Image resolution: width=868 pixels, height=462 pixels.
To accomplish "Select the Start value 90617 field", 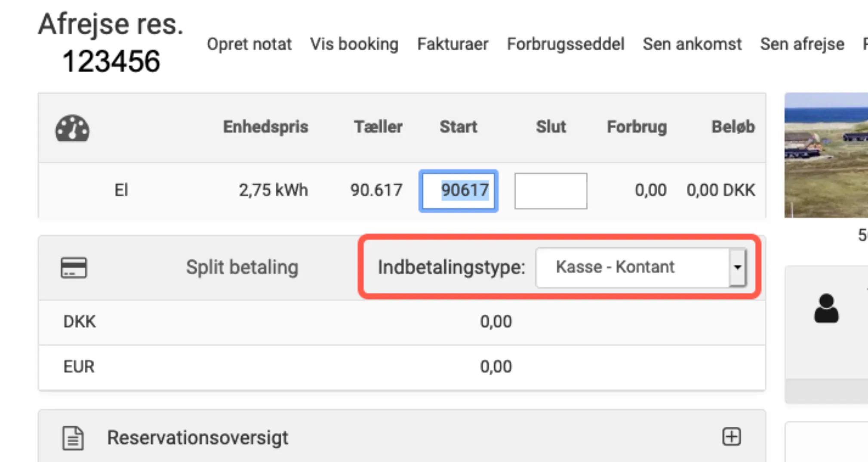I will 458,191.
